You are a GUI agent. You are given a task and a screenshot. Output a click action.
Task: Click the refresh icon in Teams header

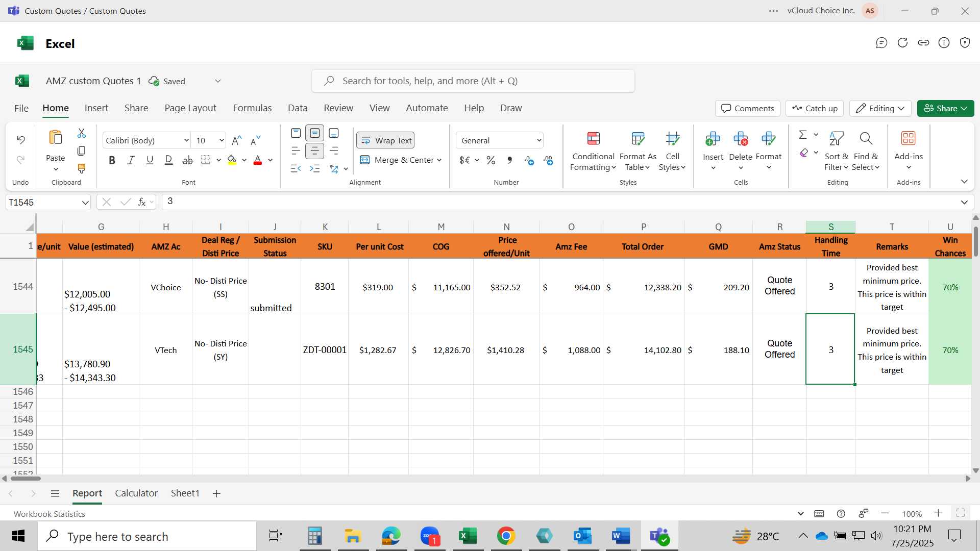tap(902, 43)
